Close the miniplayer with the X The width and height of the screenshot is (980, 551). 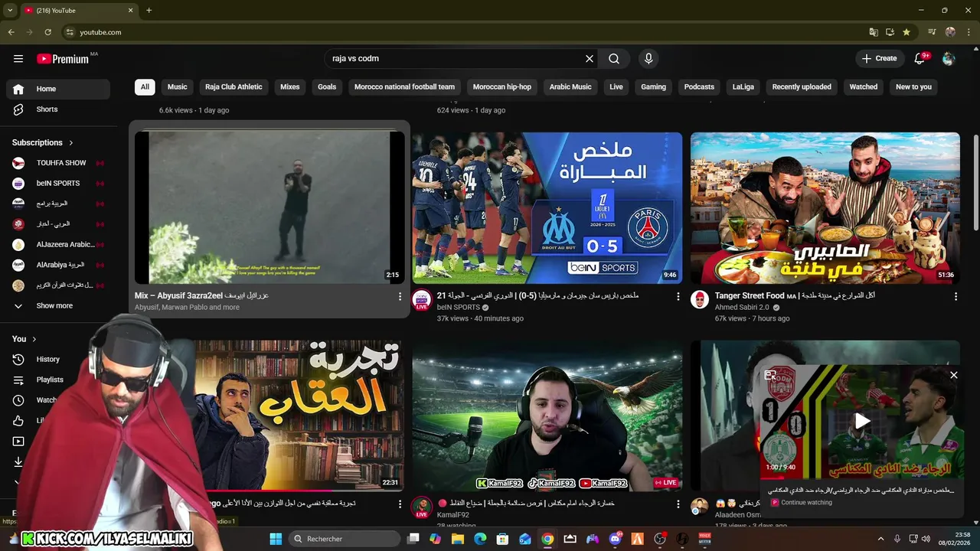pyautogui.click(x=953, y=375)
